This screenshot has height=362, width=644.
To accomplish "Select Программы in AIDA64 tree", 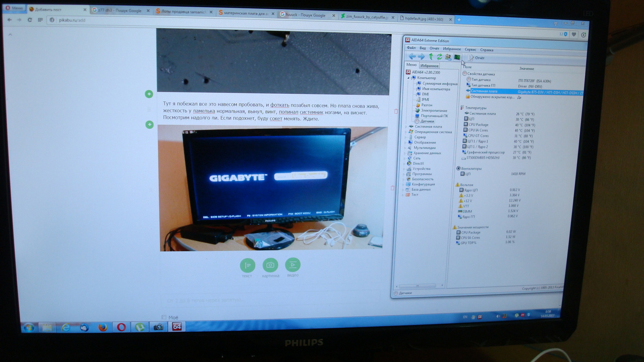I will pyautogui.click(x=422, y=174).
